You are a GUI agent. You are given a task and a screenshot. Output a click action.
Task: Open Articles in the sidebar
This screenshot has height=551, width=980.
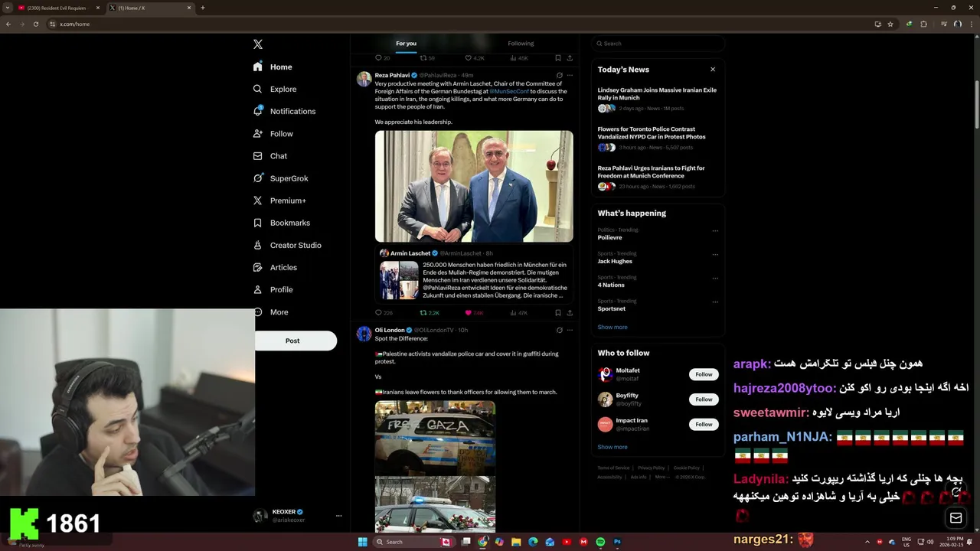(275, 267)
